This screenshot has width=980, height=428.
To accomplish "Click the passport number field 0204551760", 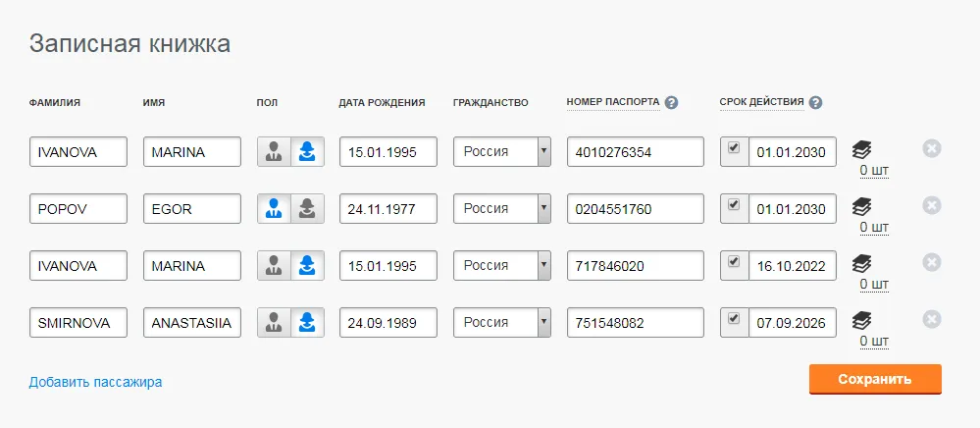I will [x=635, y=208].
